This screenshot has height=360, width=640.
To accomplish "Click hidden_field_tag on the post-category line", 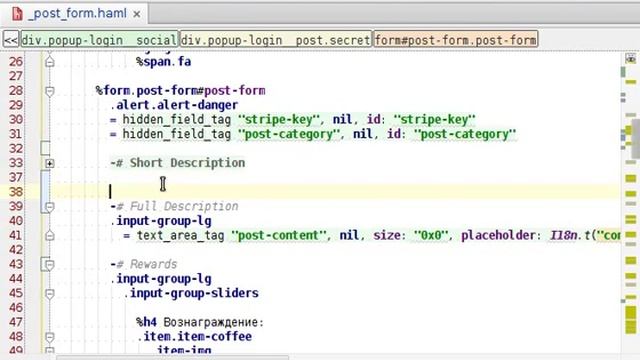I will pyautogui.click(x=177, y=134).
